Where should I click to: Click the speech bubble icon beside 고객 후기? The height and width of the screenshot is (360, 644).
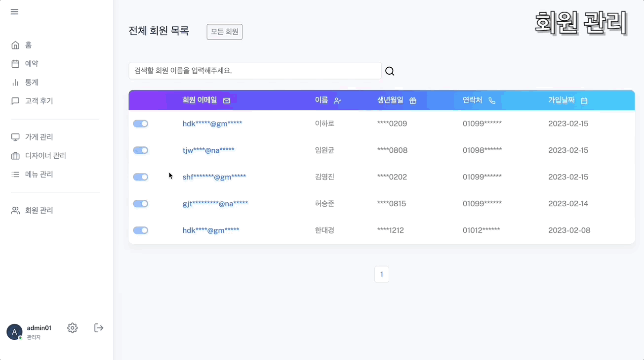click(15, 101)
